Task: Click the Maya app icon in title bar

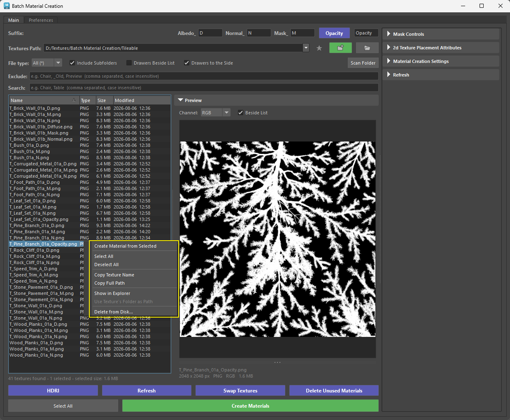Action: 7,6
